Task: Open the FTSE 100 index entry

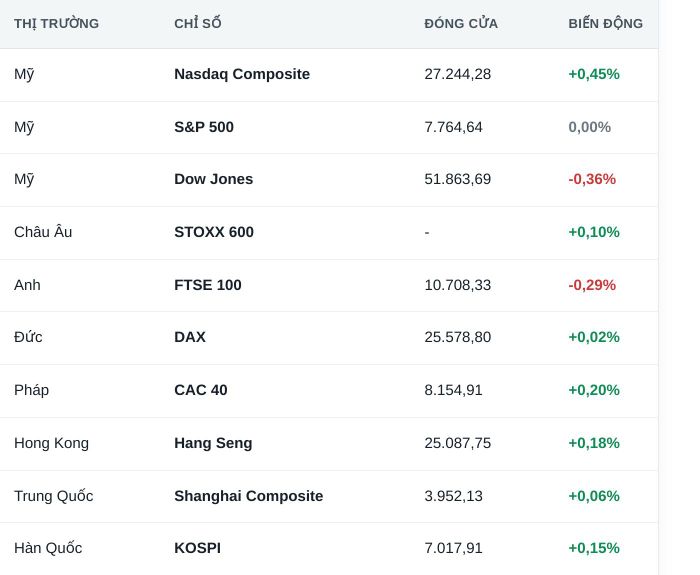Action: tap(208, 285)
